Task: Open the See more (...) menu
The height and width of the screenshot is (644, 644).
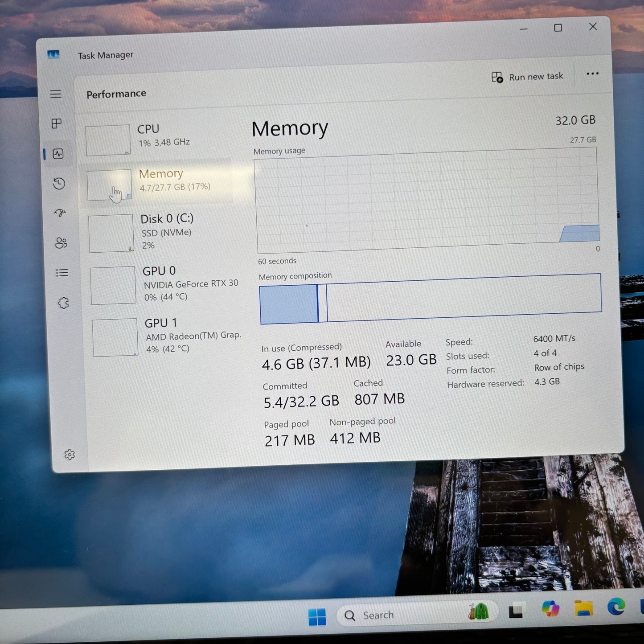Action: tap(592, 74)
